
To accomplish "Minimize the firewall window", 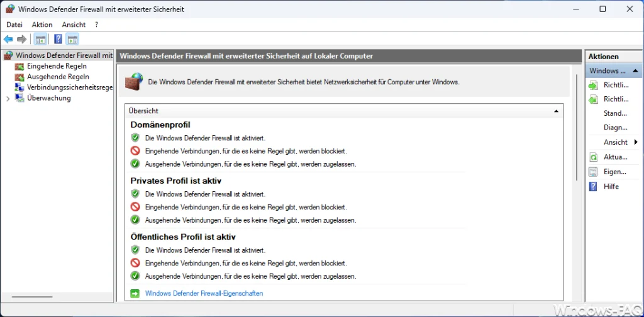I will pyautogui.click(x=575, y=9).
